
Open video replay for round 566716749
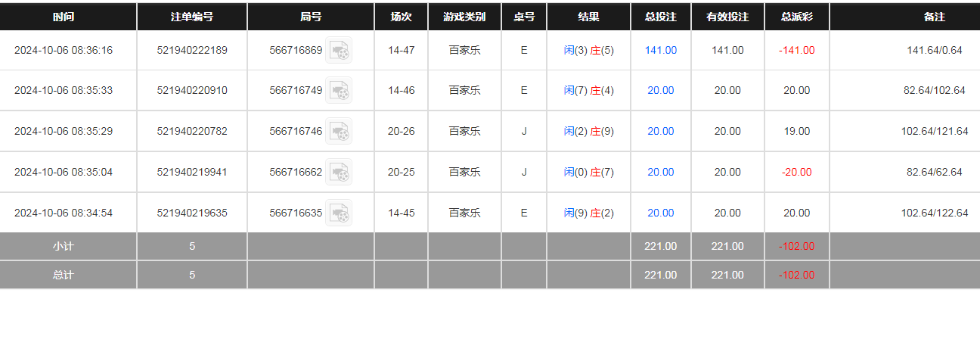339,91
